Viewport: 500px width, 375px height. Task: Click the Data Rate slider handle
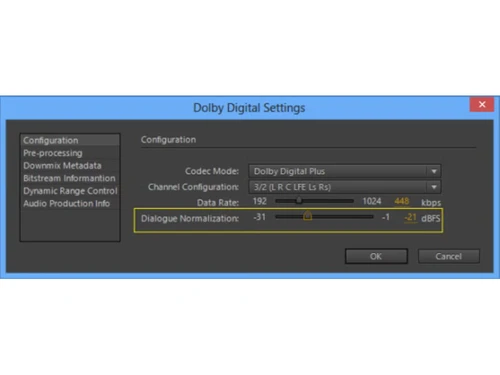point(299,200)
